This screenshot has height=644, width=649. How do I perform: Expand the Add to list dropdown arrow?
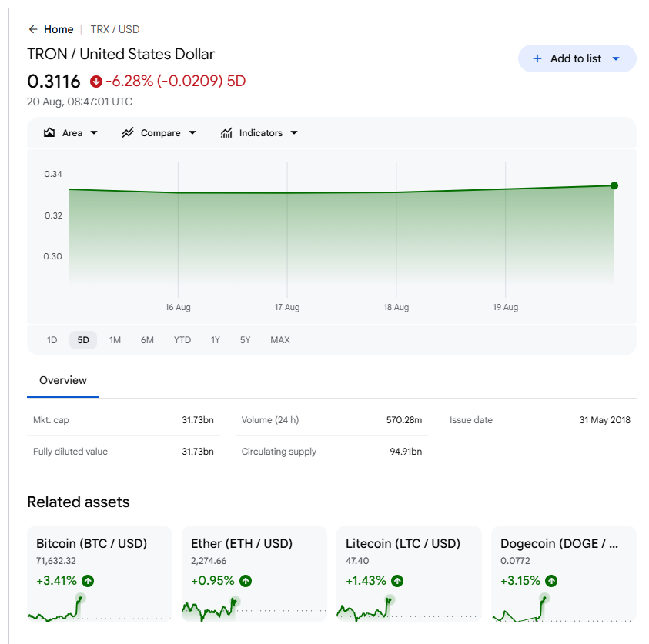[x=616, y=58]
